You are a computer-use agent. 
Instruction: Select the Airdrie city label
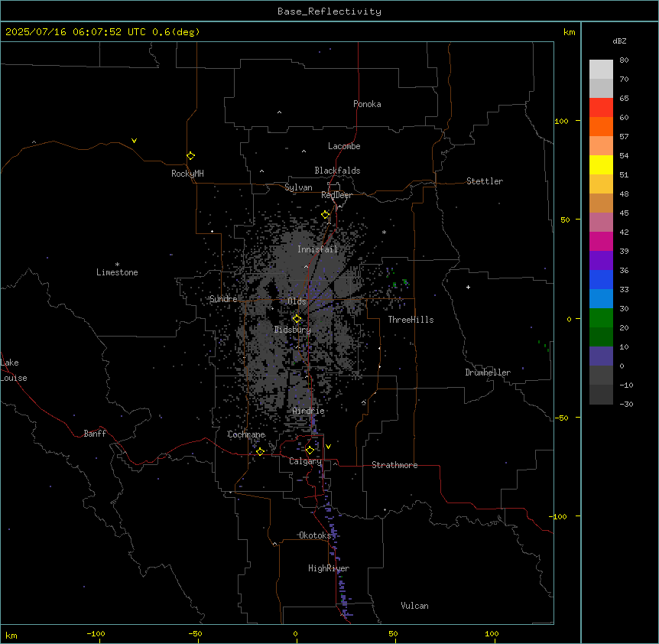point(309,411)
